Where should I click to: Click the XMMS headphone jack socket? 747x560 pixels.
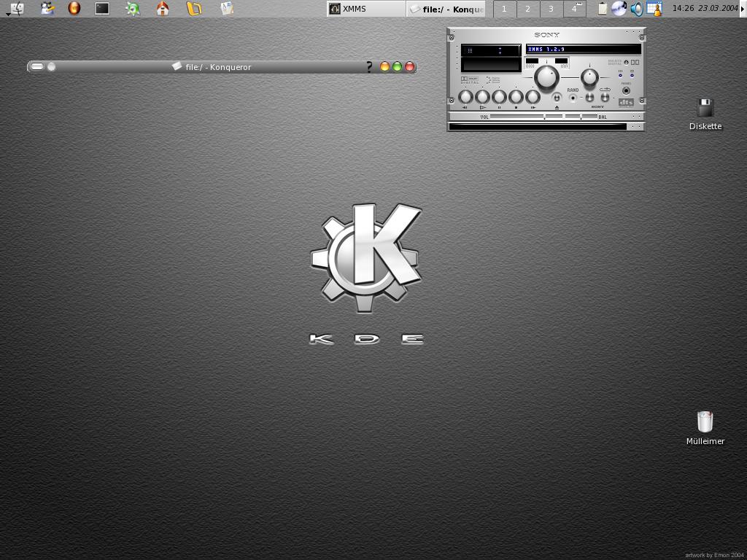click(626, 90)
